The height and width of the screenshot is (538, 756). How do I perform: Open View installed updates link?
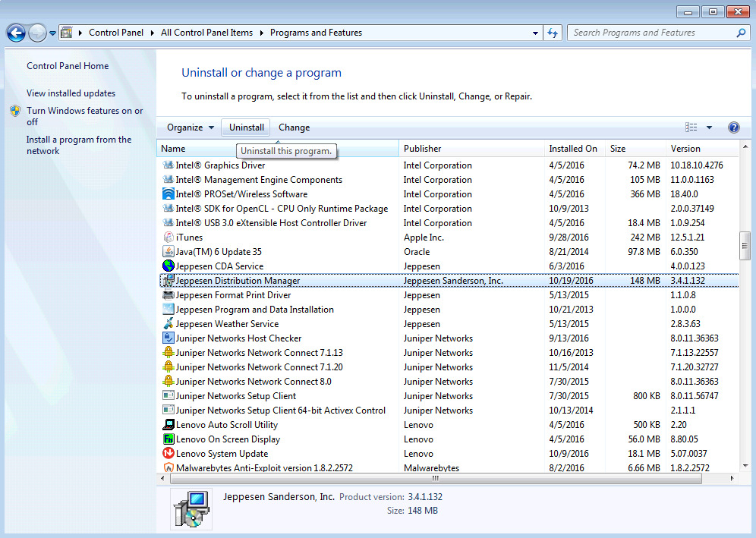(71, 93)
